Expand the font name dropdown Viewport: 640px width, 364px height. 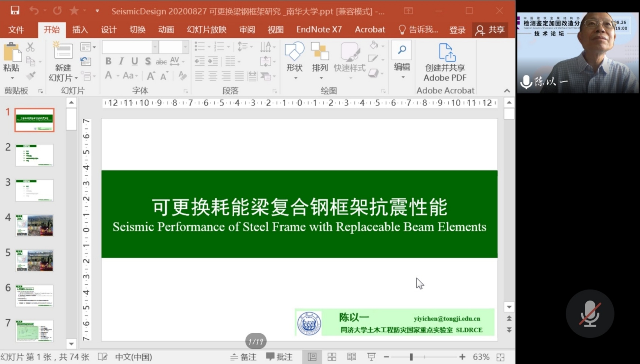pyautogui.click(x=155, y=47)
